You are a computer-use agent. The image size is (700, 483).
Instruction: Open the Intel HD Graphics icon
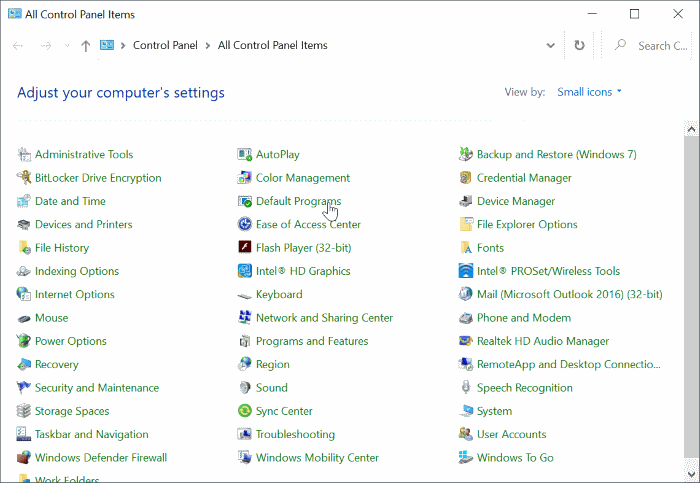[245, 271]
